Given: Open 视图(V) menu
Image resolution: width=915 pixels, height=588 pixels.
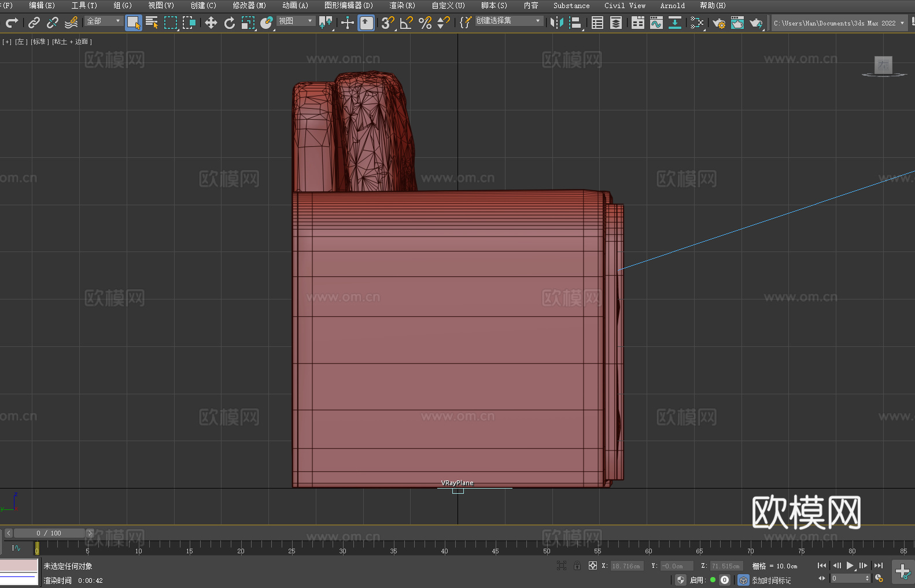Looking at the screenshot, I should [x=161, y=5].
